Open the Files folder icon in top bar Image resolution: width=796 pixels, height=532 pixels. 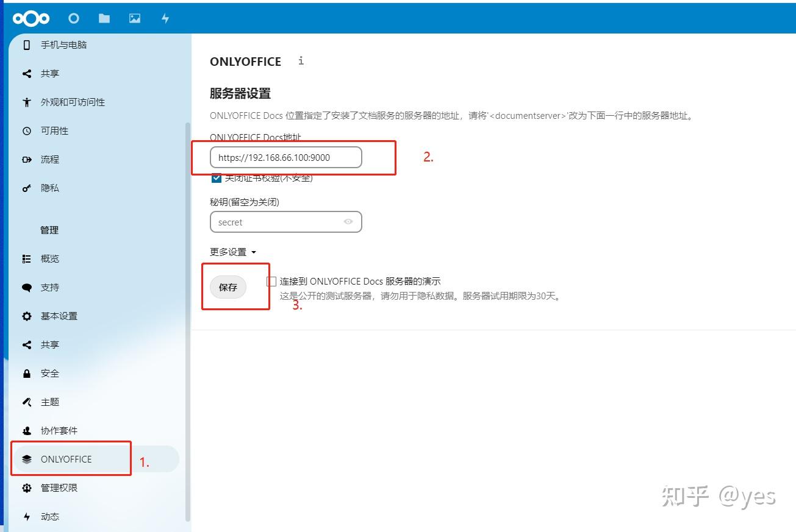(x=104, y=18)
